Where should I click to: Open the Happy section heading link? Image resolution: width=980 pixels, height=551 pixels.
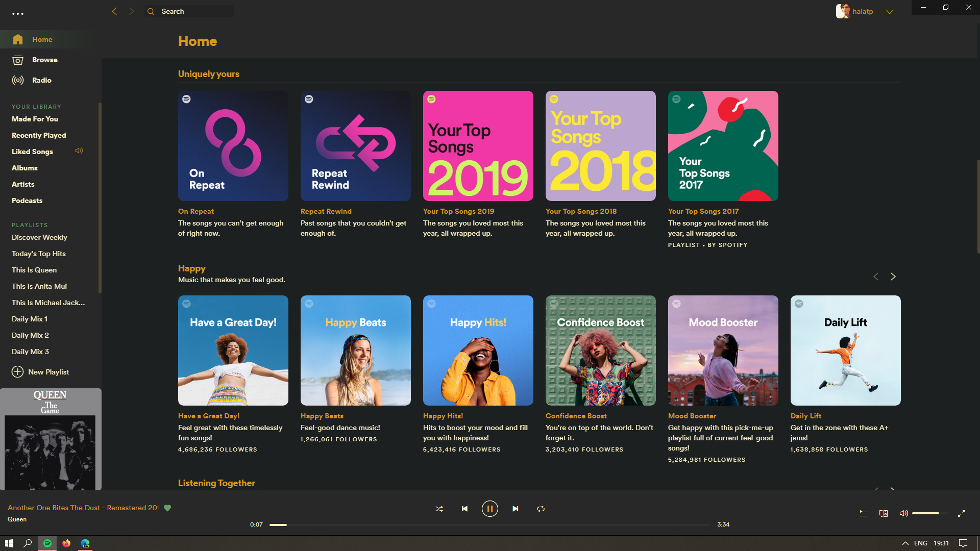[x=192, y=268]
